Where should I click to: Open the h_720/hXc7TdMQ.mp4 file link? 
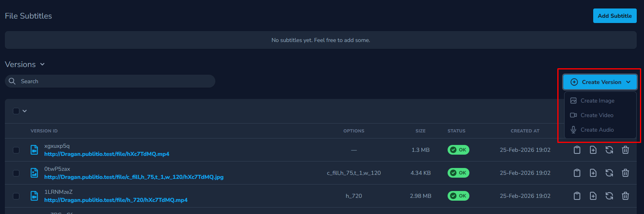[x=116, y=200]
